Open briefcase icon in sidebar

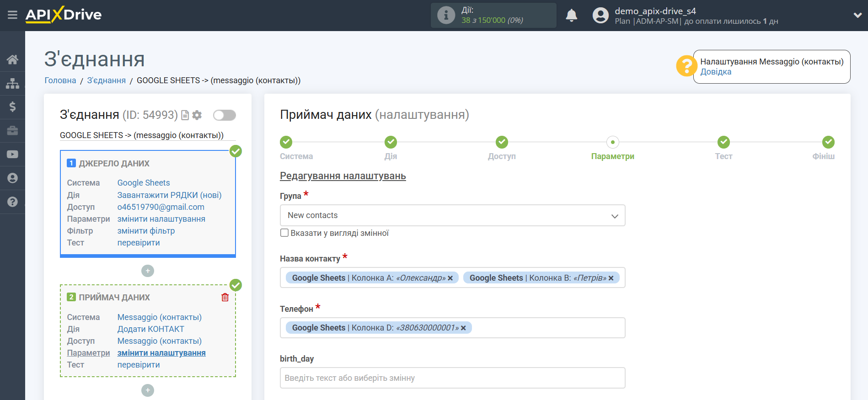click(12, 131)
